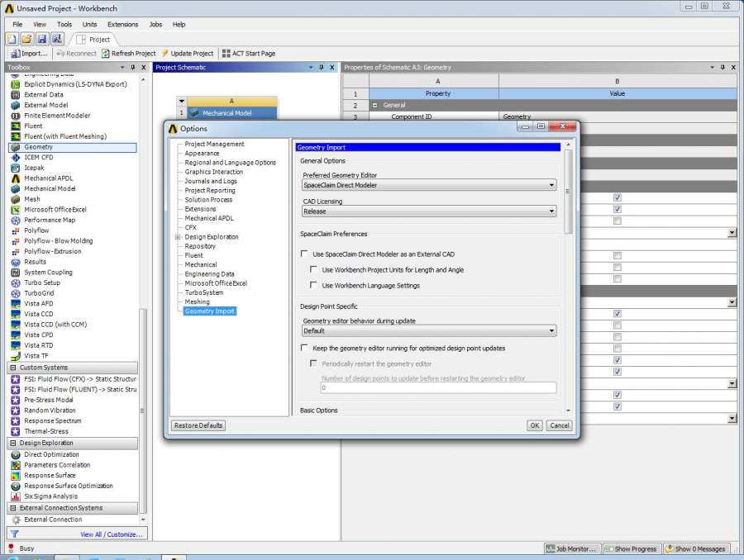Select Random Vibration custom system icon
Image resolution: width=744 pixels, height=560 pixels.
tap(16, 411)
